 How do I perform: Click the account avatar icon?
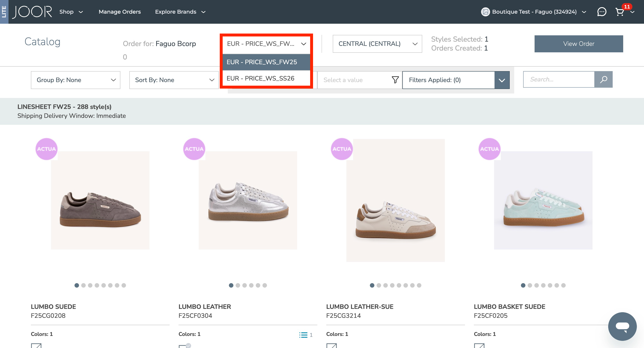[x=485, y=12]
